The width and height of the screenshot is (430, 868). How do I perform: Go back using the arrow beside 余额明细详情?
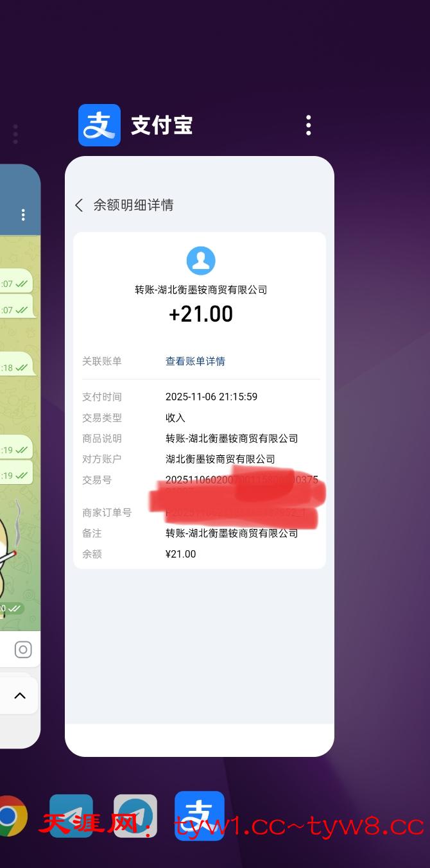pyautogui.click(x=79, y=205)
